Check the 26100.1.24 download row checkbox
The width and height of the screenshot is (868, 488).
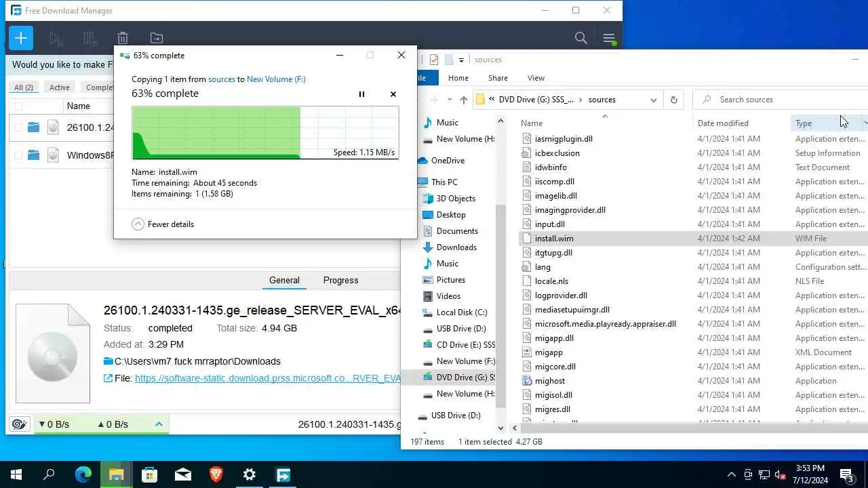pyautogui.click(x=18, y=127)
